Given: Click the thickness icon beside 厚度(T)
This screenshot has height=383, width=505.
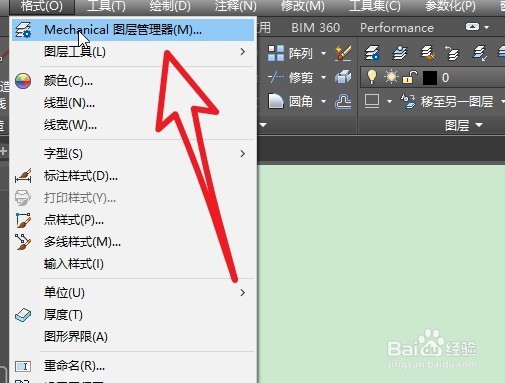Looking at the screenshot, I should coord(23,315).
